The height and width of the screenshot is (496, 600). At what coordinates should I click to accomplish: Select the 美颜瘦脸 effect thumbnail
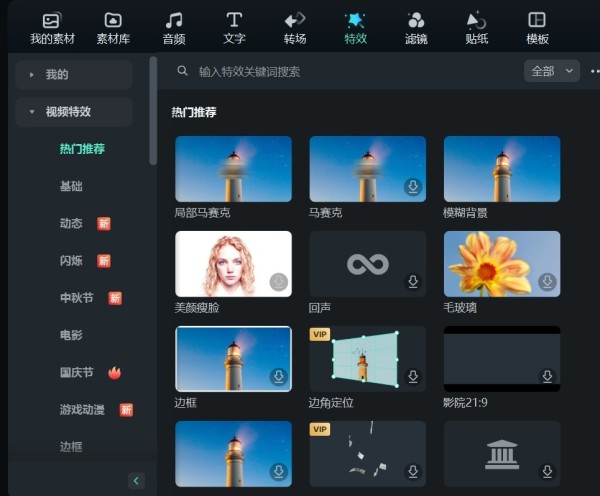233,264
